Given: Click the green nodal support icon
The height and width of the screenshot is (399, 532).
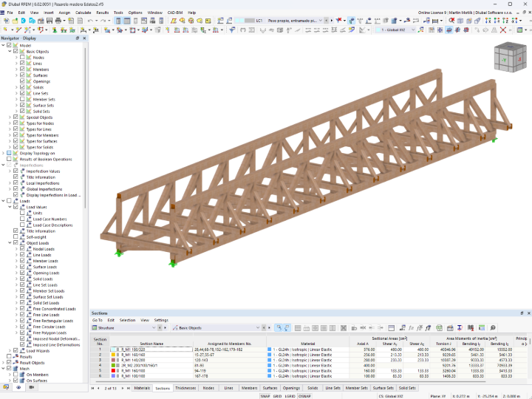Looking at the screenshot, I should 54,30.
